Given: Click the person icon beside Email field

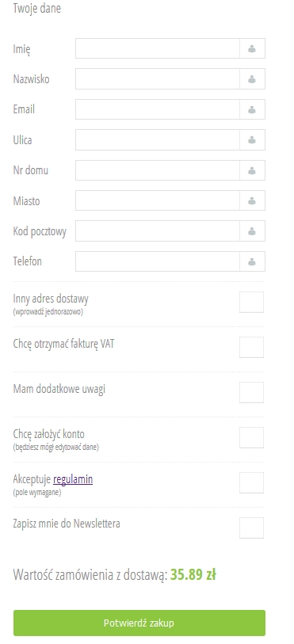Looking at the screenshot, I should click(252, 109).
